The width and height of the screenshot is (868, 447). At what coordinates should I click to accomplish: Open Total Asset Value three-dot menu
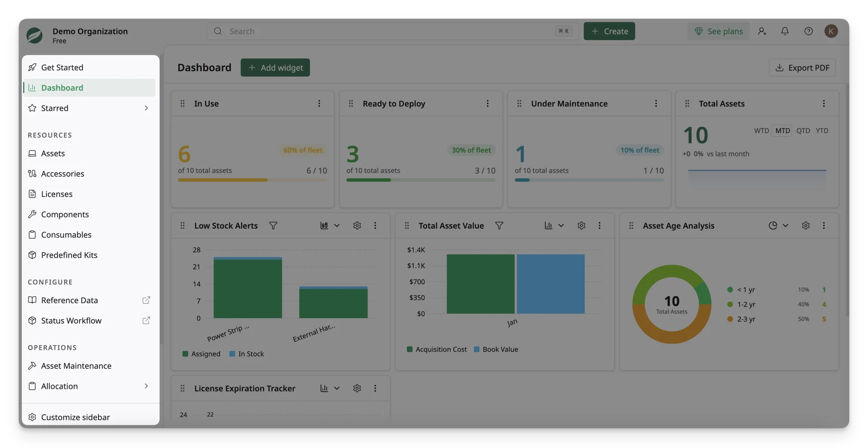click(x=599, y=226)
